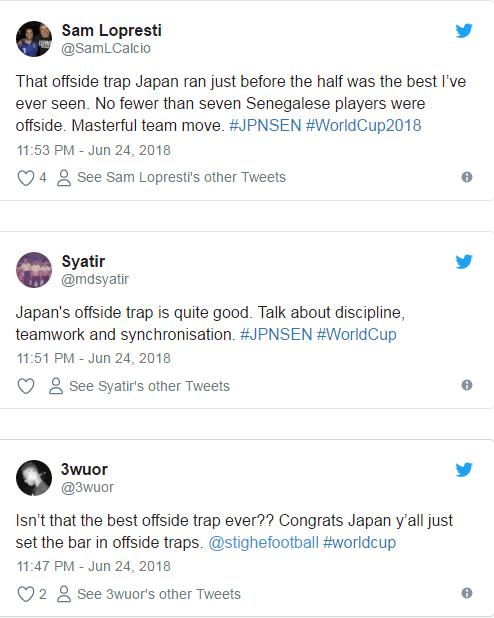The height and width of the screenshot is (618, 494).
Task: See Sam Lopresti's other Tweets
Action: click(171, 178)
